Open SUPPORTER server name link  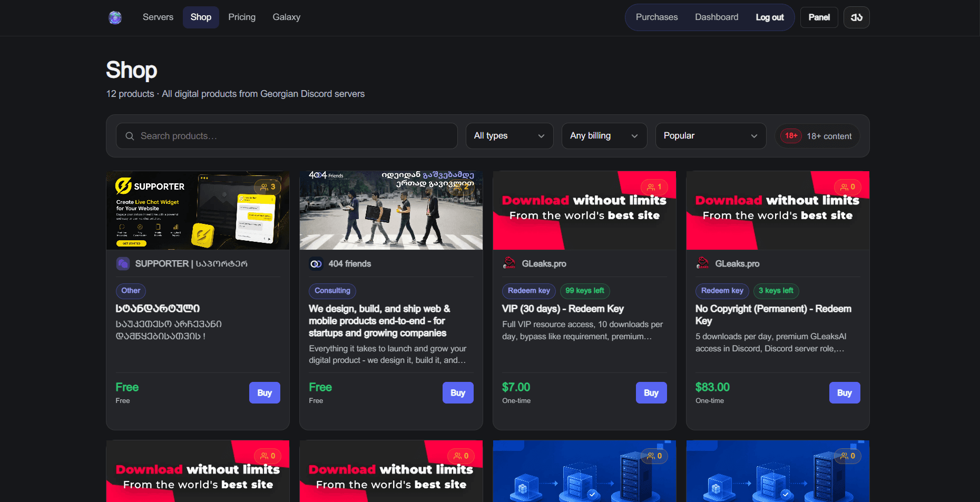coord(191,263)
